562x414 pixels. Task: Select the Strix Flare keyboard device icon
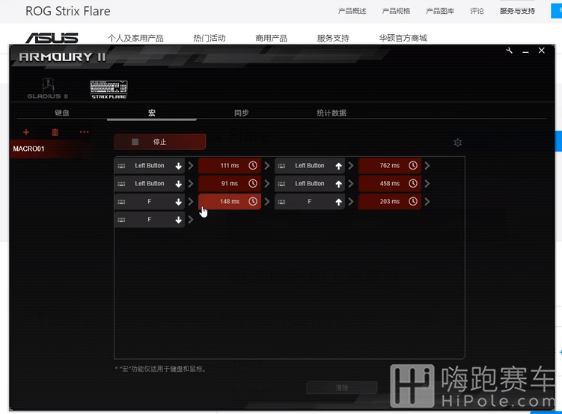(109, 89)
